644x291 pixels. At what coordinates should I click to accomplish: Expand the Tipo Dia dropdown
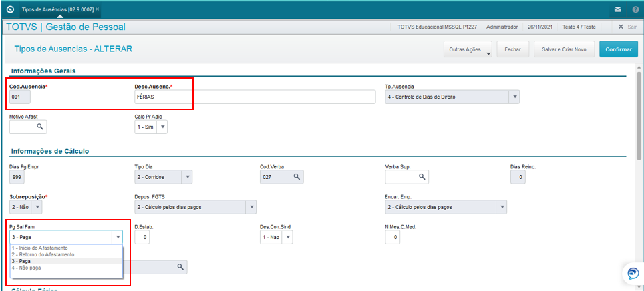pos(187,176)
